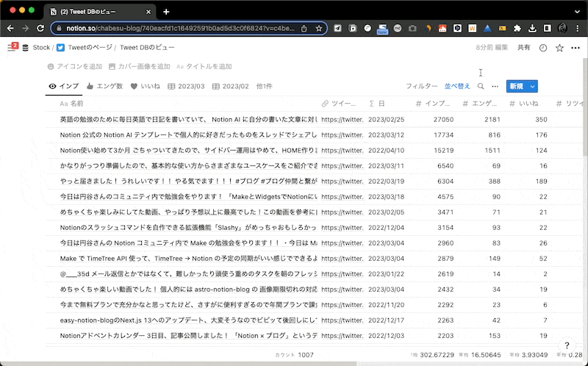Click the browser address bar URL
The width and height of the screenshot is (588, 366).
pos(180,29)
